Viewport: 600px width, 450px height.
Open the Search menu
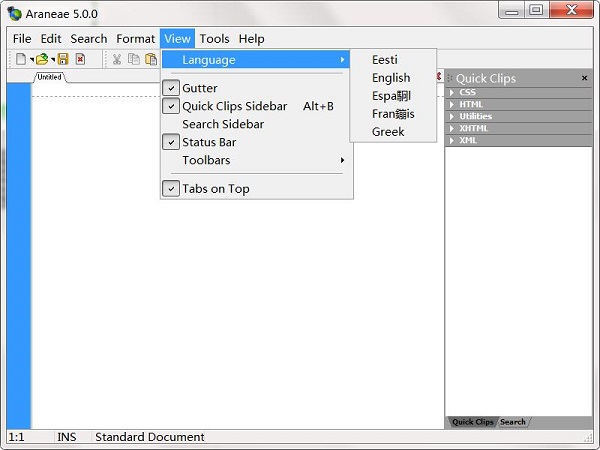tap(89, 39)
